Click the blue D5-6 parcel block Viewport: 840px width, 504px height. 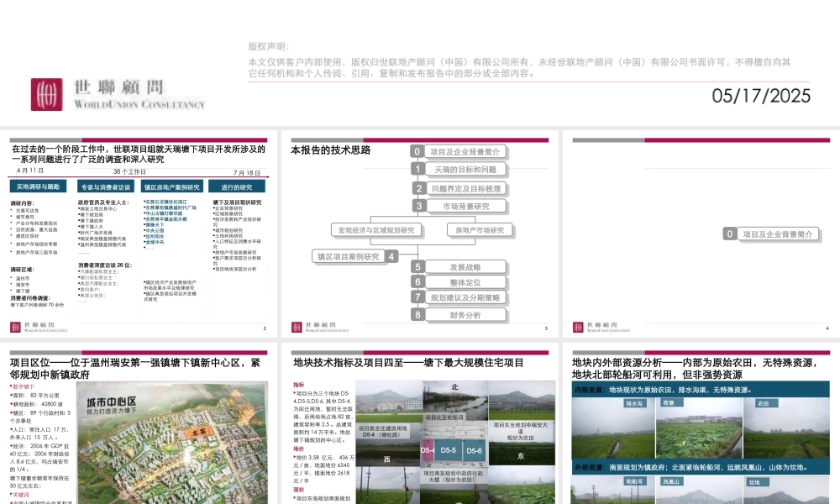point(474,450)
